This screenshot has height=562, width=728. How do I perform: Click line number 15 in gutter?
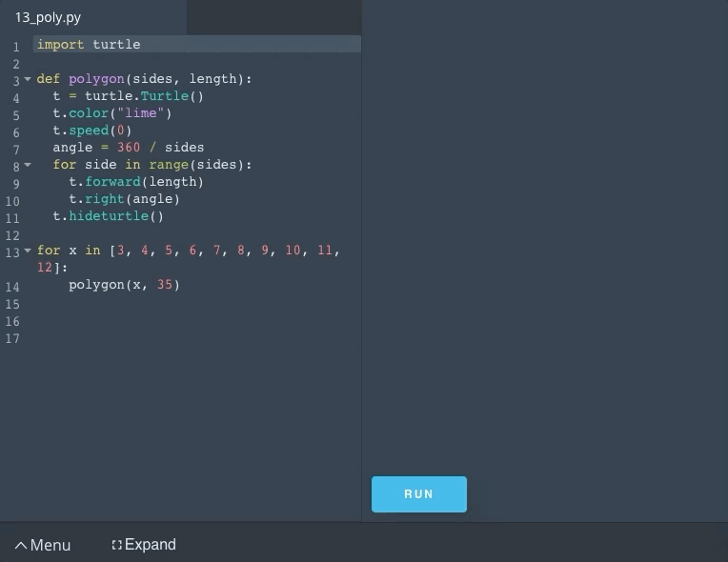(12, 305)
